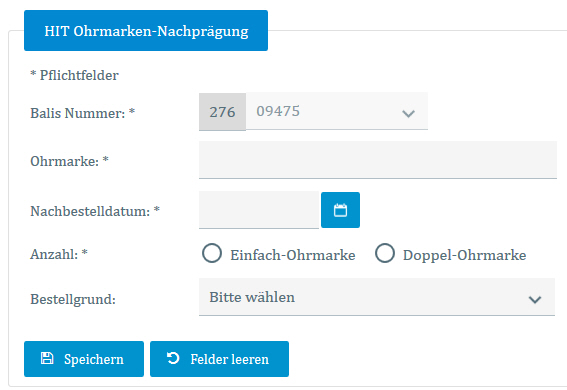The width and height of the screenshot is (567, 390).
Task: Click the Speichern button
Action: [x=84, y=359]
